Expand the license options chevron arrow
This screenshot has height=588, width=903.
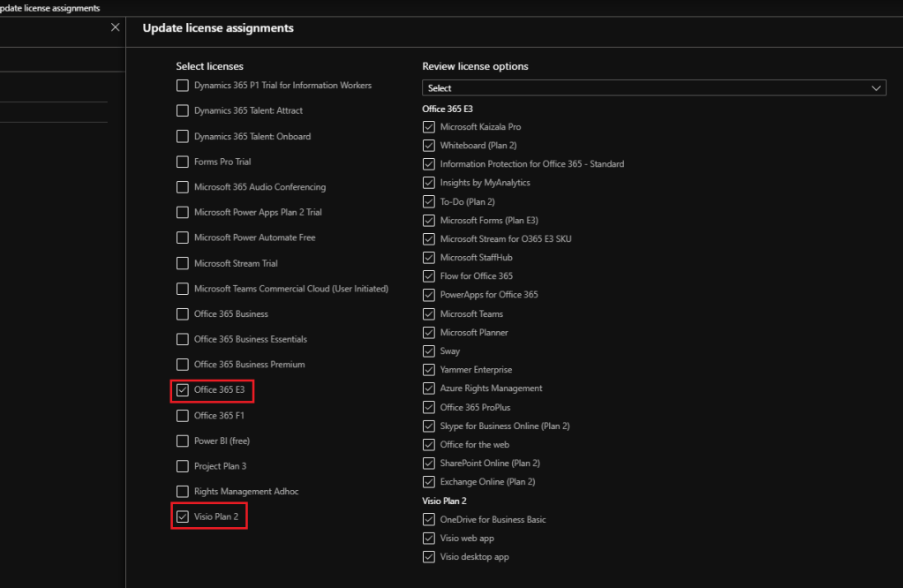pyautogui.click(x=877, y=88)
